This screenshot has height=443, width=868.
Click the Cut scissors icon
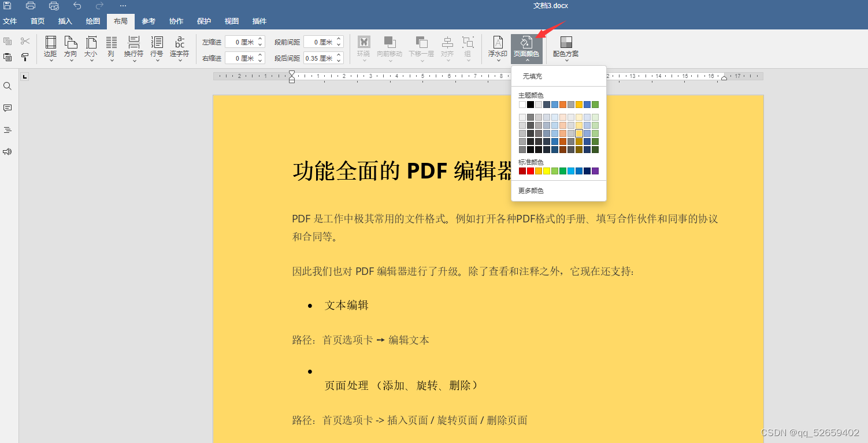pos(25,41)
